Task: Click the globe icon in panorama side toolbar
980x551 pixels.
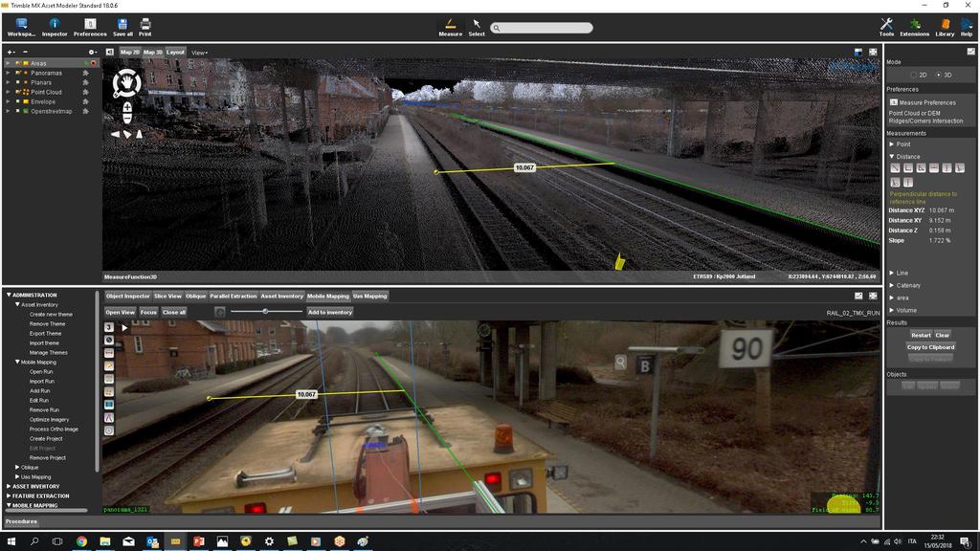Action: click(109, 340)
